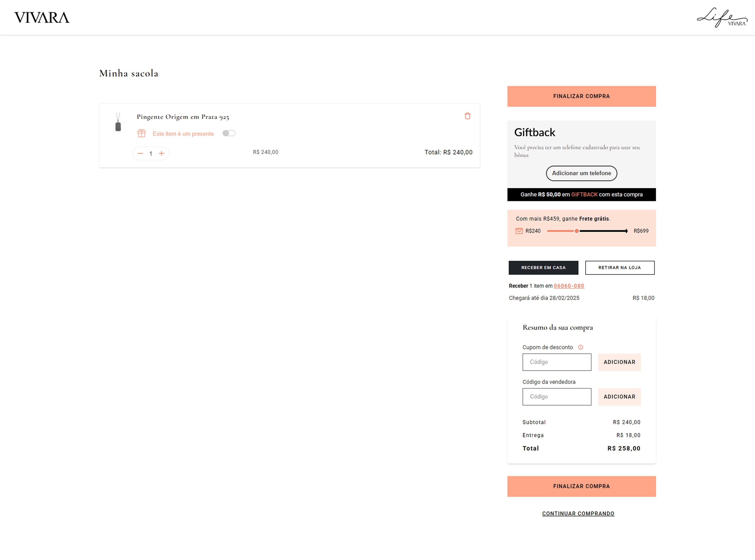Image resolution: width=755 pixels, height=560 pixels.
Task: Follow the Continuar Comprando link
Action: tap(578, 513)
